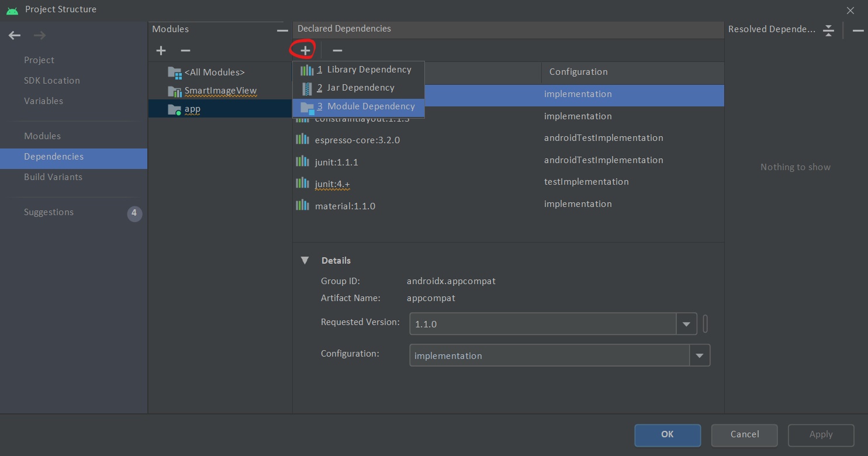Click plus icon in Modules panel
868x456 pixels.
pyautogui.click(x=161, y=50)
